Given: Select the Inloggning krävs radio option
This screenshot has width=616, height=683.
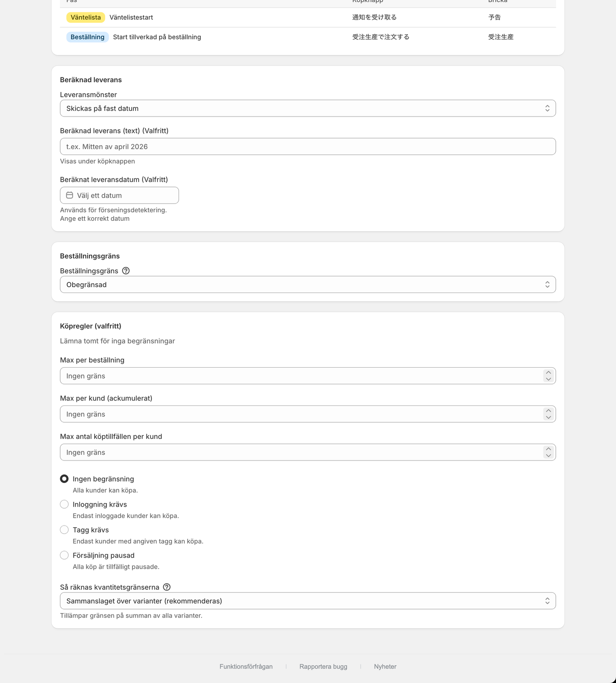Looking at the screenshot, I should [x=64, y=504].
